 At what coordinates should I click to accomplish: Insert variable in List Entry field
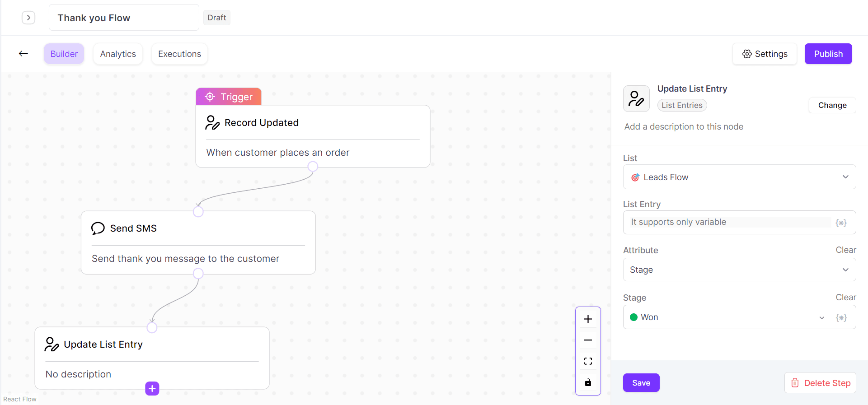[841, 223]
